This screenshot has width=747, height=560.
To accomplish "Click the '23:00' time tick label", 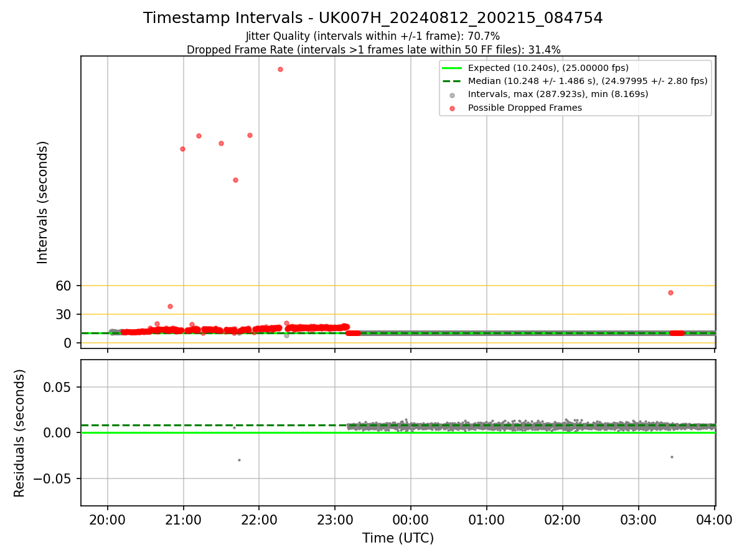I will pyautogui.click(x=335, y=520).
